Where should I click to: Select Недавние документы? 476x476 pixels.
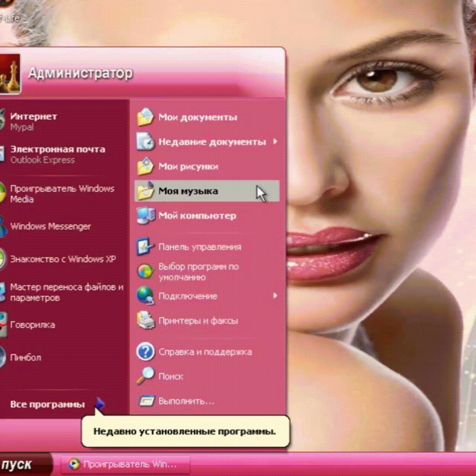point(207,142)
